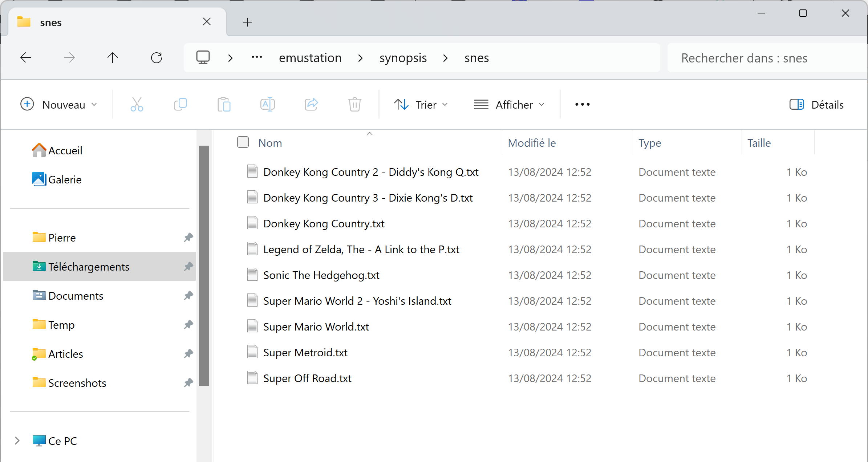868x462 pixels.
Task: Open the toolbar's three-dot more options menu
Action: (583, 105)
